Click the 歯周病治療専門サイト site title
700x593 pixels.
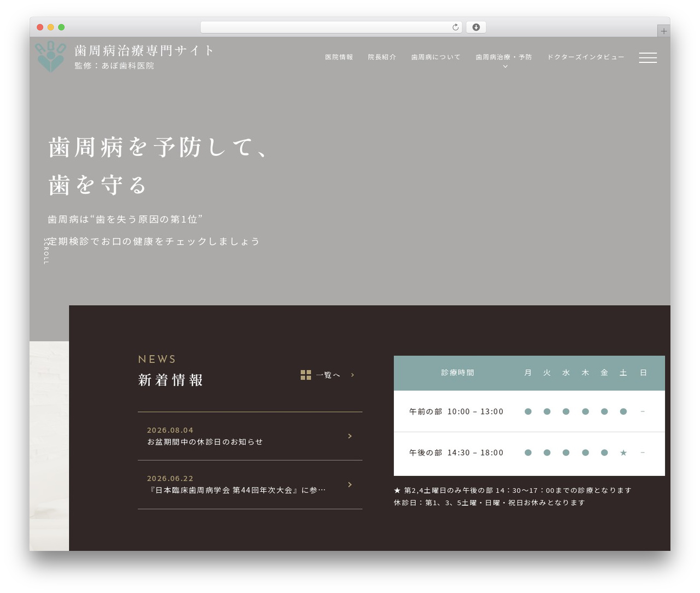click(144, 50)
